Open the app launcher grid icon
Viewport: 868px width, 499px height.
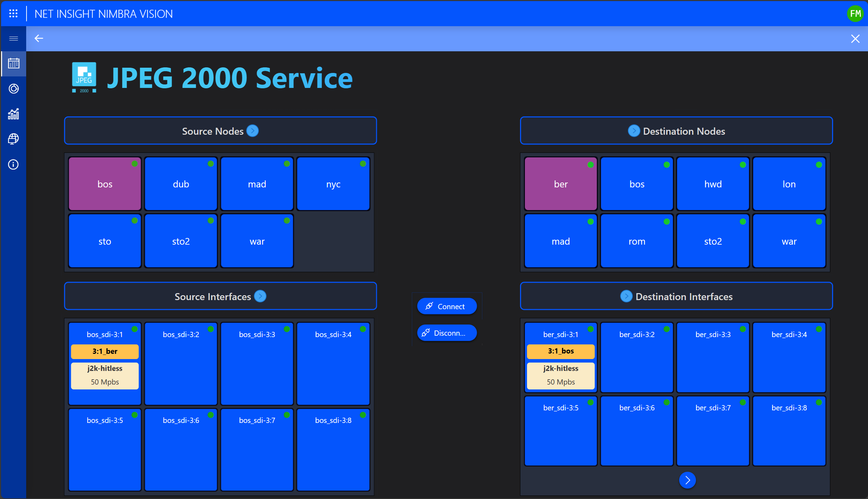[13, 14]
